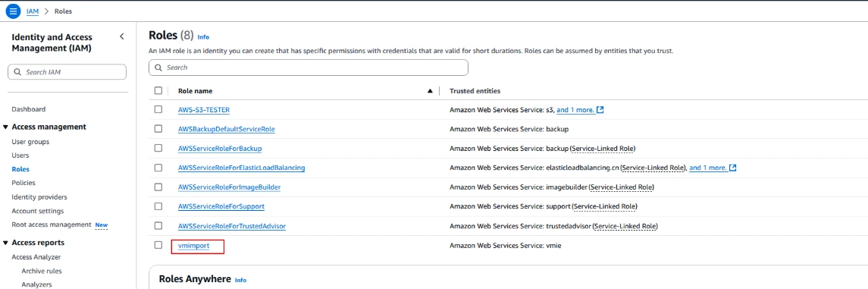Open Policies in the sidebar
This screenshot has width=868, height=289.
point(24,183)
